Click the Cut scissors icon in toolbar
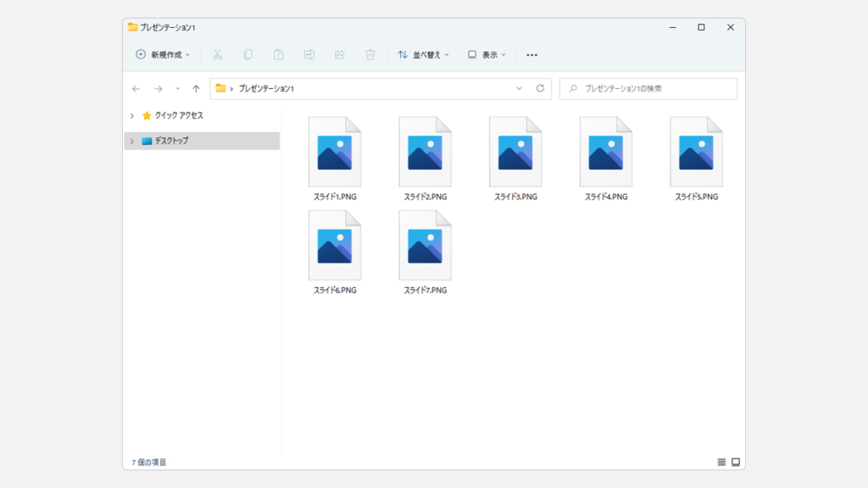The height and width of the screenshot is (488, 868). 217,54
